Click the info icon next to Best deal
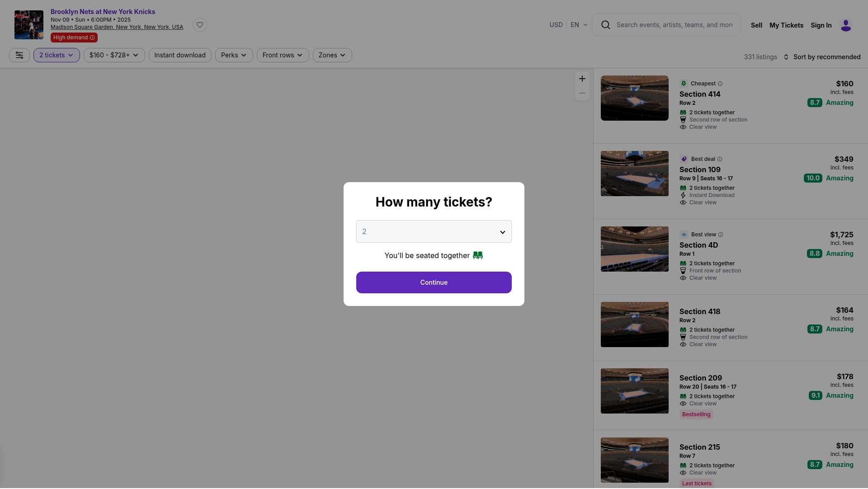 tap(720, 159)
